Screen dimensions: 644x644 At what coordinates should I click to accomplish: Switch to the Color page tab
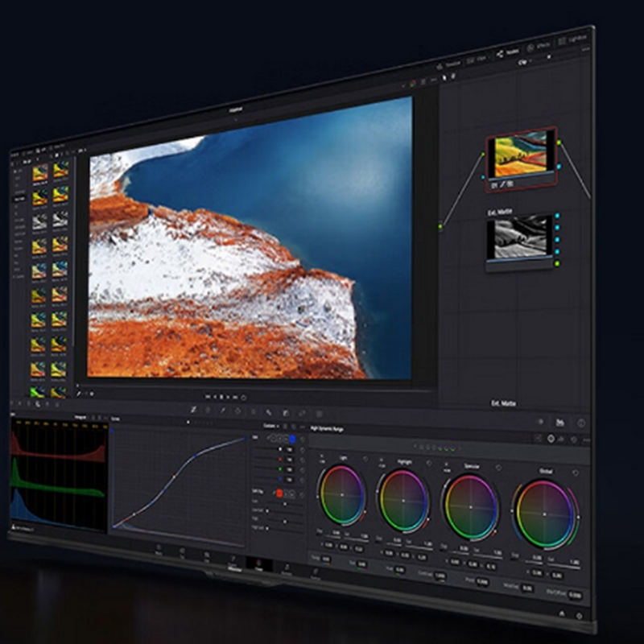pyautogui.click(x=258, y=565)
